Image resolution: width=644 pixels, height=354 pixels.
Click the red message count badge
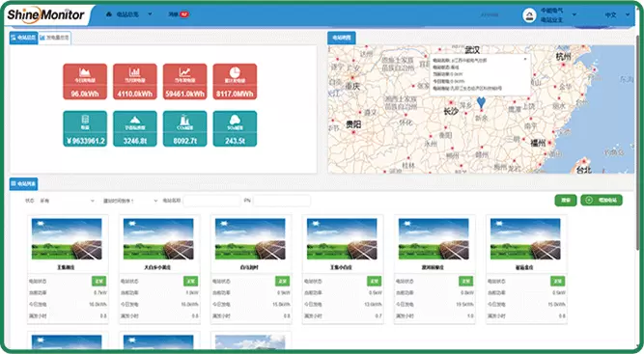coord(184,14)
